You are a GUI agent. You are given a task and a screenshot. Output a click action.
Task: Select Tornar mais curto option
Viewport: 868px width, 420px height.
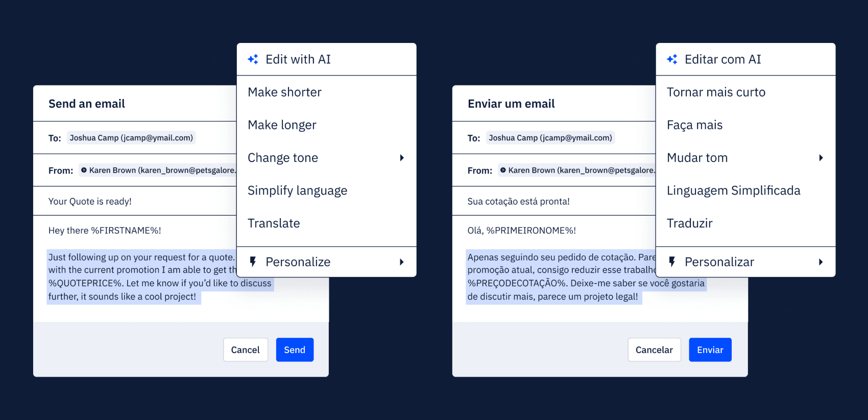pos(716,92)
